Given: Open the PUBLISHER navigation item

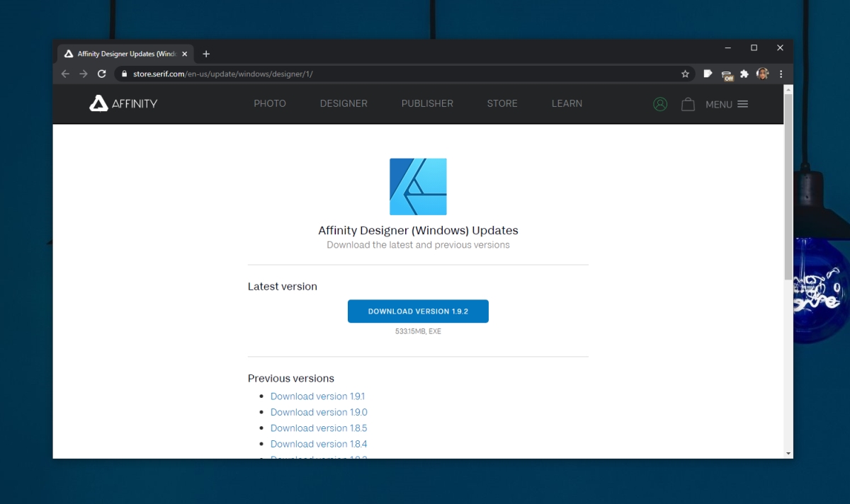Looking at the screenshot, I should tap(427, 103).
